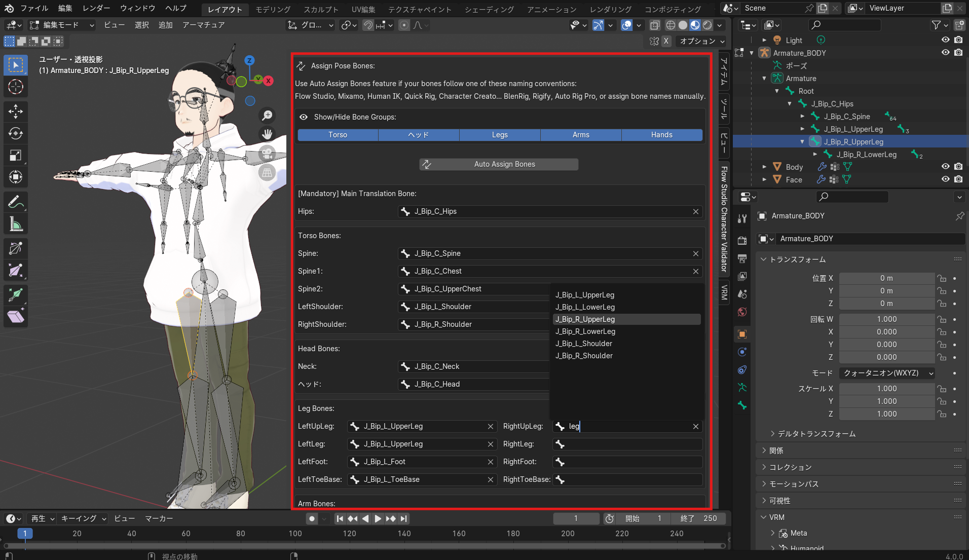969x560 pixels.
Task: Hide the Light object in the outliner
Action: tap(945, 40)
